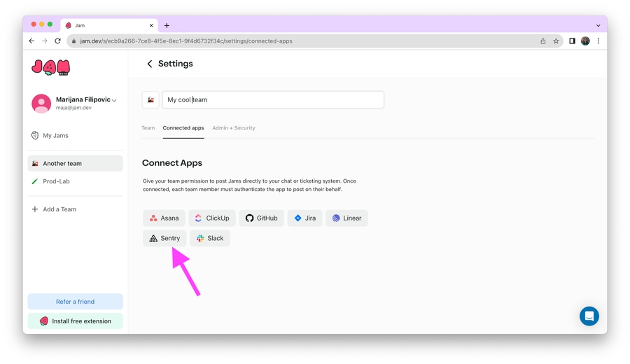Click the Jam strawberry logo
Screen dimensions: 630x364
pyautogui.click(x=51, y=67)
